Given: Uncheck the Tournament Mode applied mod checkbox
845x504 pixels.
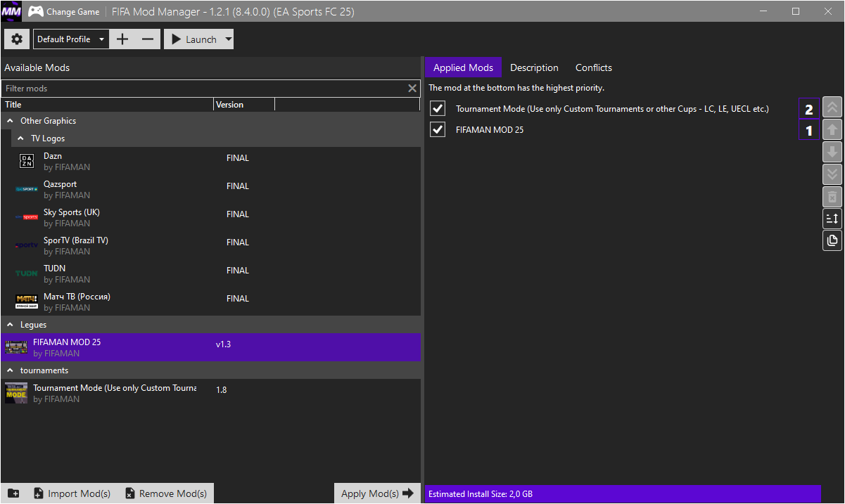Looking at the screenshot, I should point(438,109).
